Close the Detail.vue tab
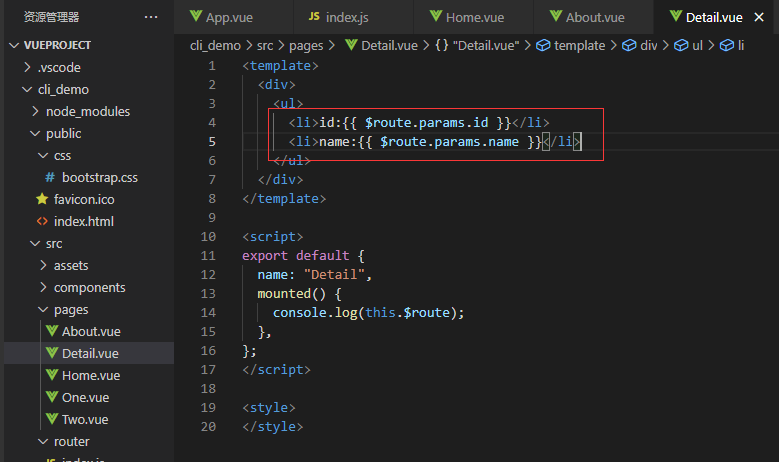Image resolution: width=779 pixels, height=462 pixels. point(759,17)
